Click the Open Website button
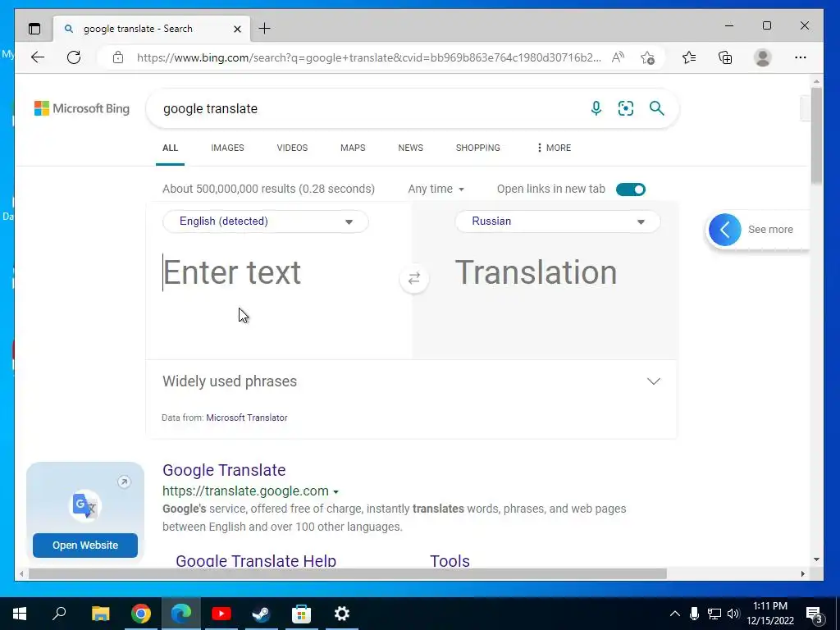 click(x=85, y=546)
